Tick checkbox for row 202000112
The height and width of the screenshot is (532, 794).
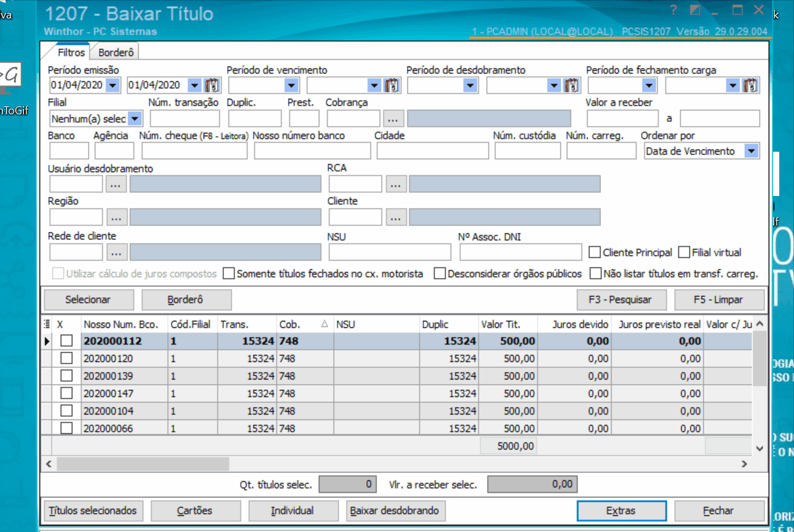(x=66, y=341)
